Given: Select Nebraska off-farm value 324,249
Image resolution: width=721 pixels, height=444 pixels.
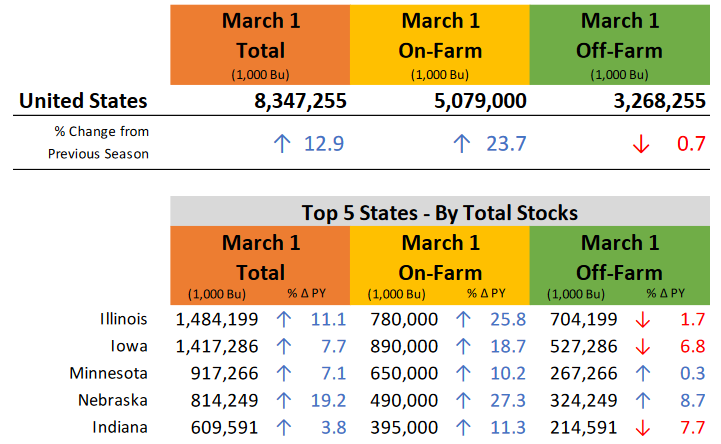Looking at the screenshot, I should 584,401.
